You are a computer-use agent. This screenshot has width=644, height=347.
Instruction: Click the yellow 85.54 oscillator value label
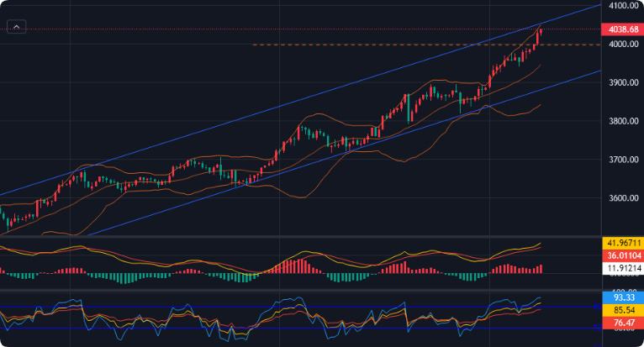(x=624, y=310)
